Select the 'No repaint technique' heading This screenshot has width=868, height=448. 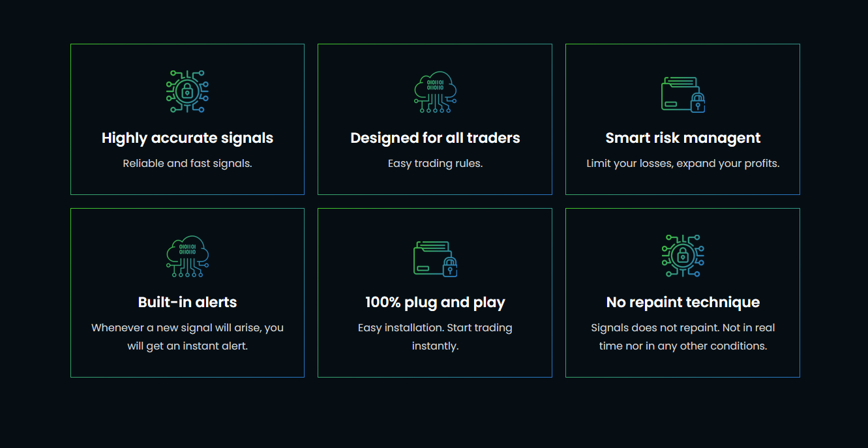click(683, 303)
